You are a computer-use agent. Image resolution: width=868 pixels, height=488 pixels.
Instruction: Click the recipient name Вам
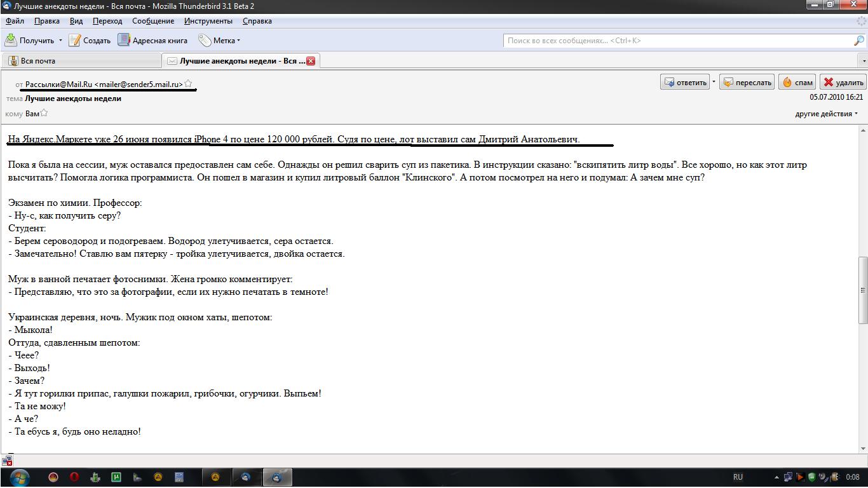point(32,114)
